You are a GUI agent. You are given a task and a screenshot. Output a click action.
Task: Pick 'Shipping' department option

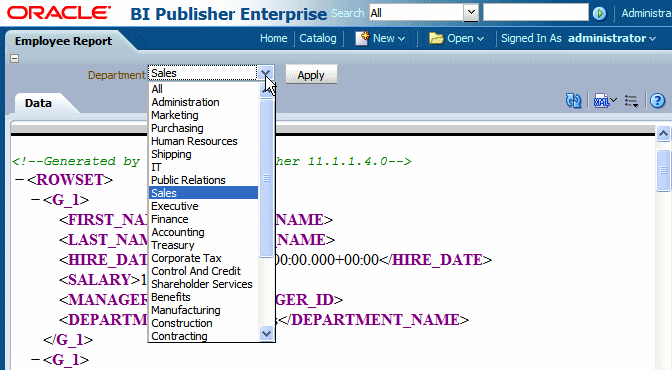point(204,154)
